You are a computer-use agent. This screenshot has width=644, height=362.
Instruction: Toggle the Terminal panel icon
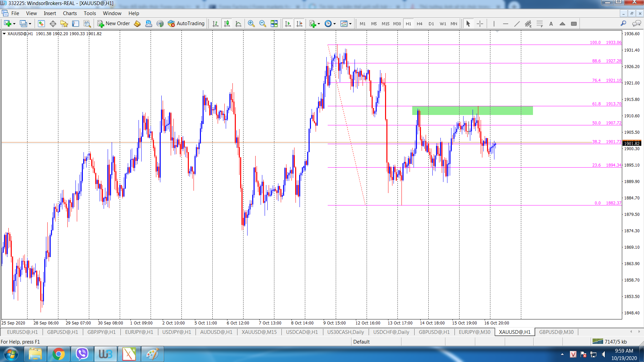point(75,23)
